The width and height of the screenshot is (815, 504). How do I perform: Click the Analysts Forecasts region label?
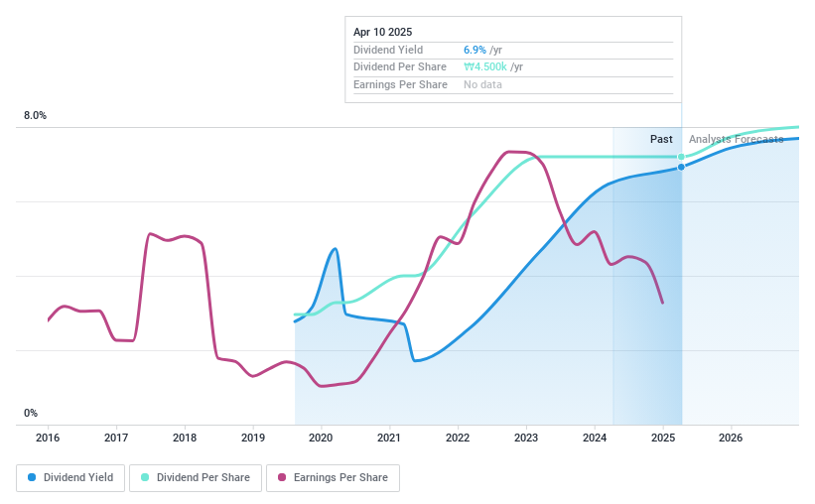(x=736, y=139)
